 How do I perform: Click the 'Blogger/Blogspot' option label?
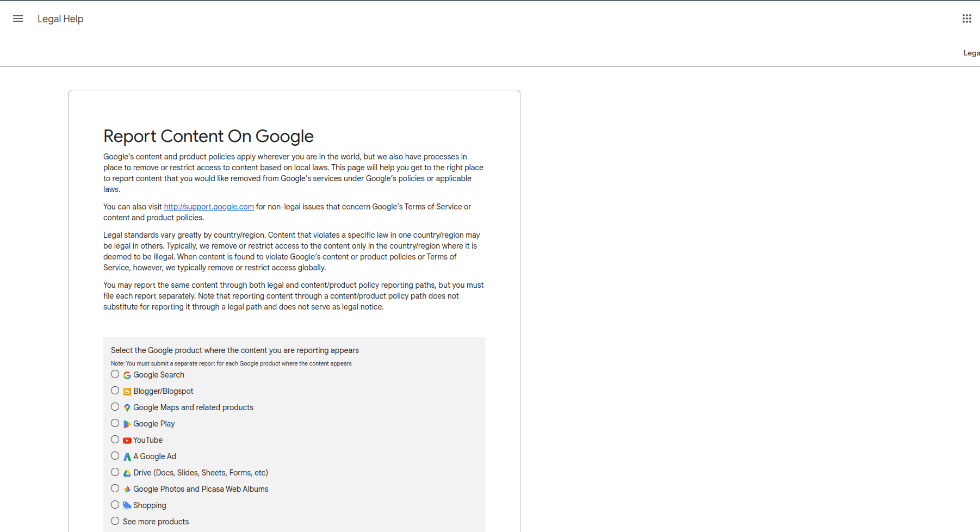pos(163,391)
